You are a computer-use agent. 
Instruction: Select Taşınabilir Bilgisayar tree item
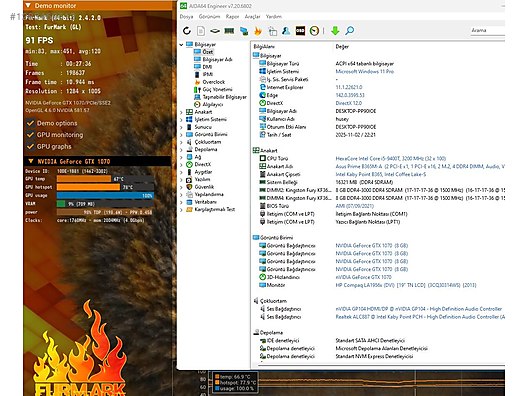(x=225, y=97)
